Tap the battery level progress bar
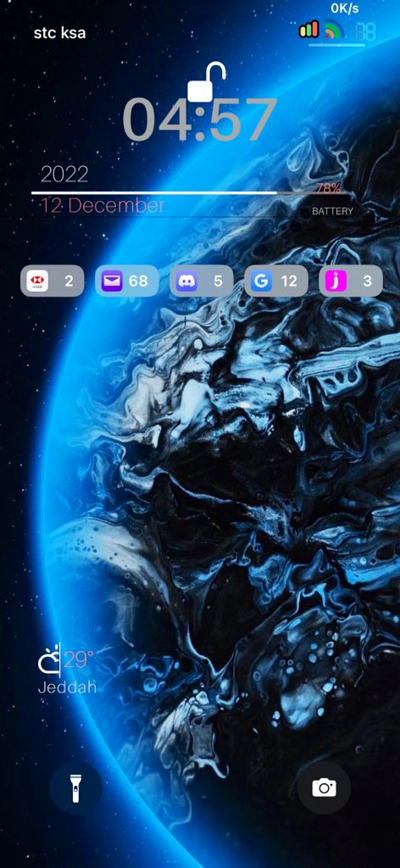This screenshot has width=400, height=868. click(192, 193)
